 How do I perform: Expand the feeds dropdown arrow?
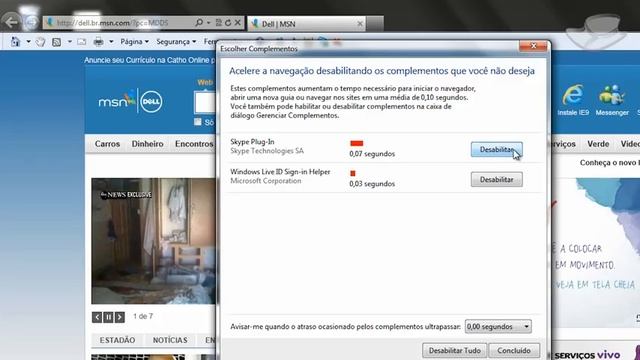(x=70, y=42)
